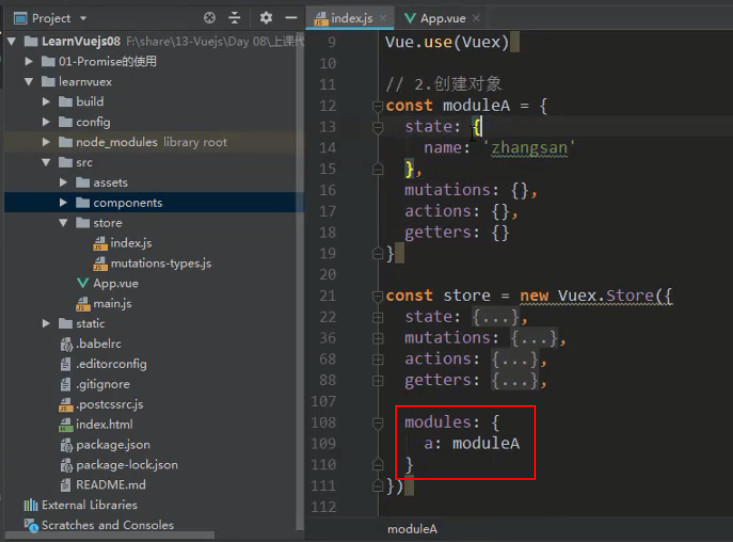
Task: Select External Libraries node
Action: 80,505
